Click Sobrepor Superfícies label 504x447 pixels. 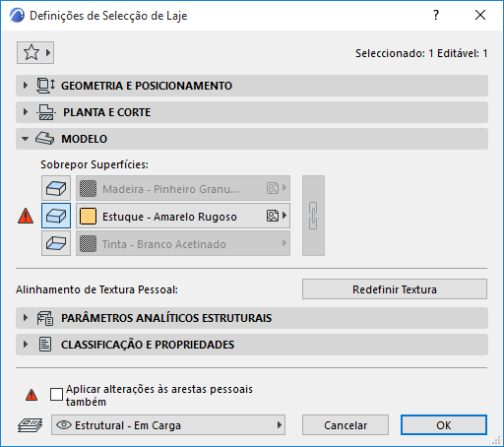point(94,164)
